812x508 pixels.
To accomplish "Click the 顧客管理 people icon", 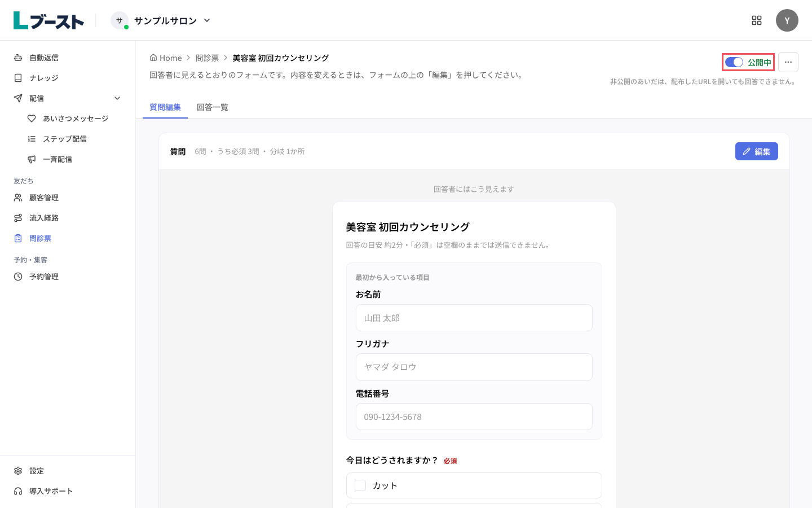I will [x=18, y=198].
